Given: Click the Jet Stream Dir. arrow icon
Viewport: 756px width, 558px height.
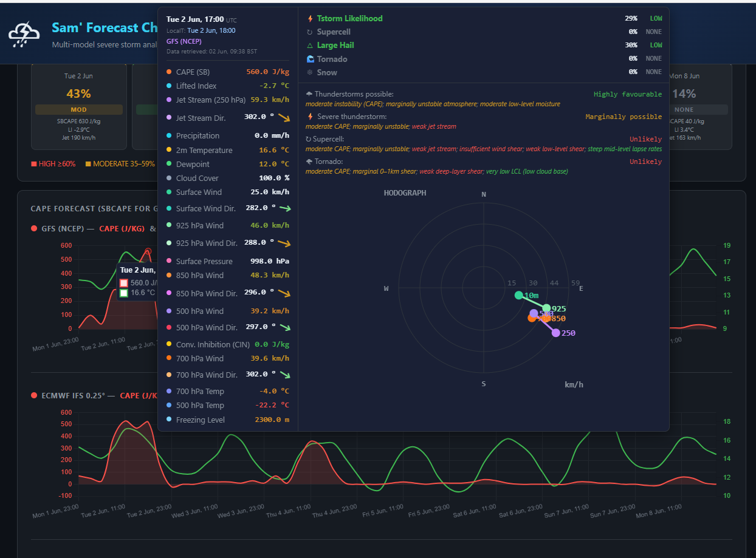Looking at the screenshot, I should click(284, 118).
